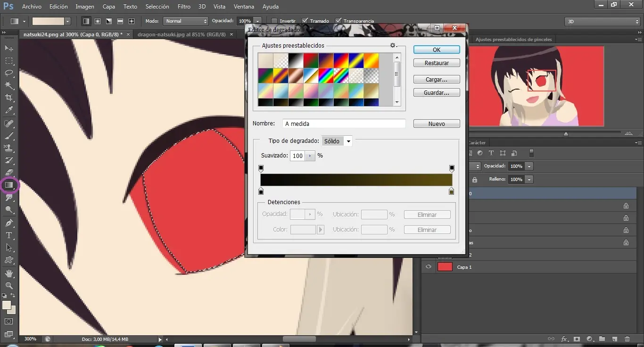Select the Lasso tool
644x347 pixels.
click(9, 73)
